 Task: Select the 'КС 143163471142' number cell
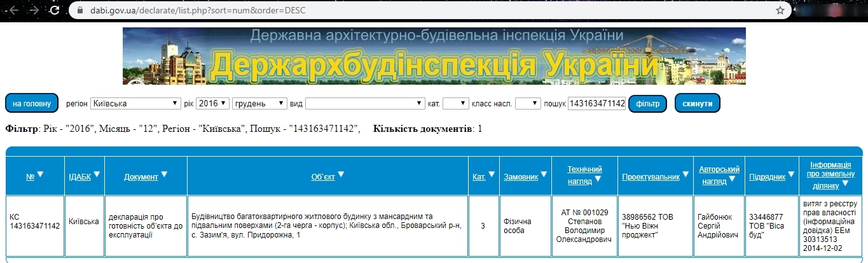(34, 226)
